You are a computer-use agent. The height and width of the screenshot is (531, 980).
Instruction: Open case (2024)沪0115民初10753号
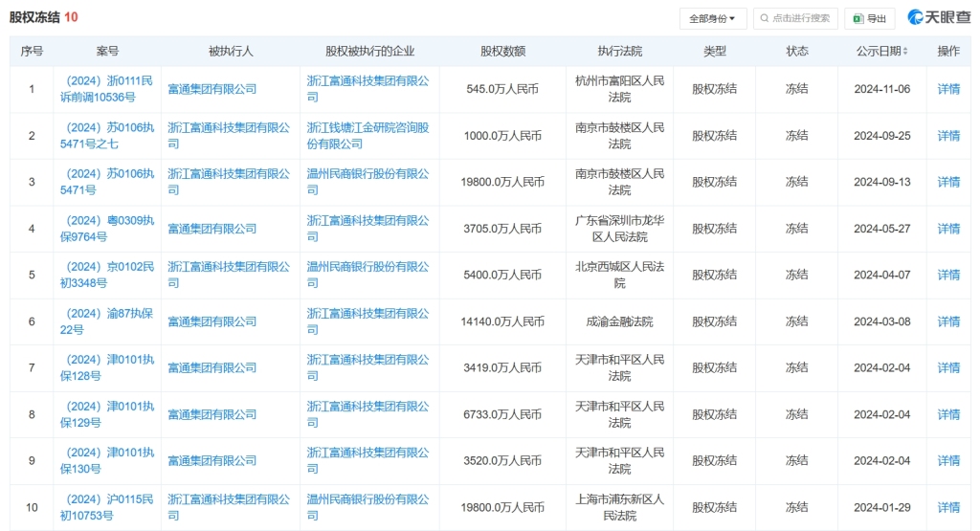coord(107,507)
